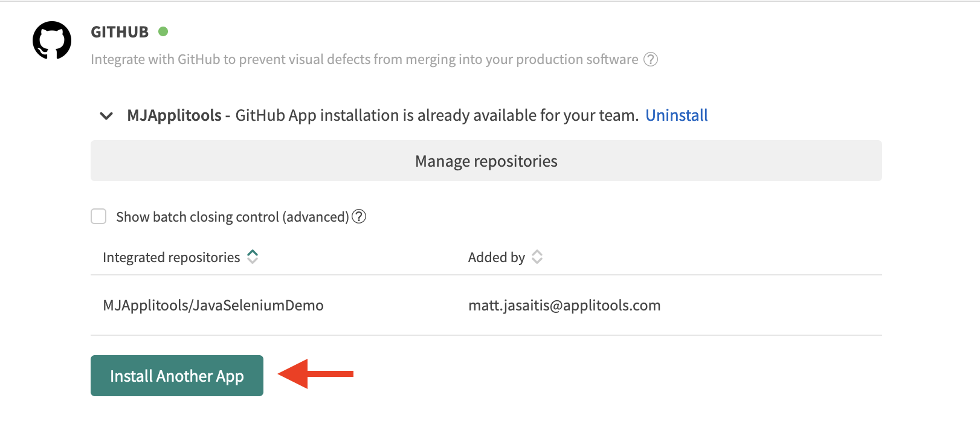The image size is (980, 424).
Task: Click the GITHUB heading
Action: point(120,32)
